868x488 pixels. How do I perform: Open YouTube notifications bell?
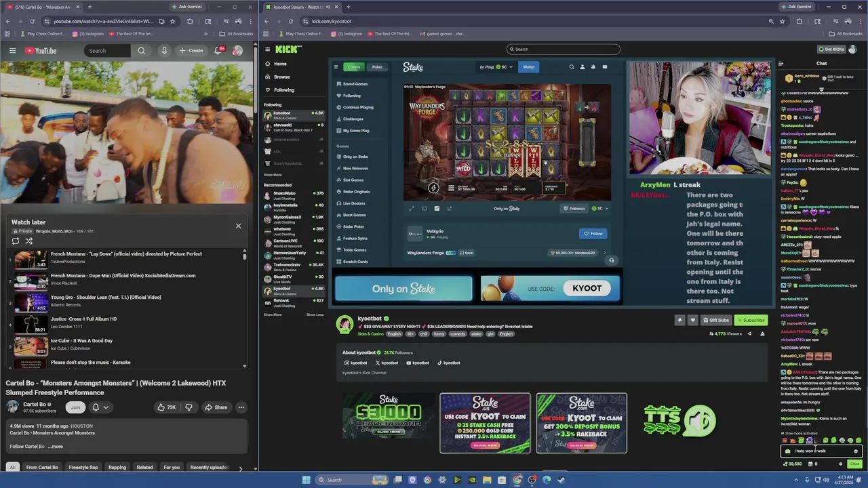219,51
